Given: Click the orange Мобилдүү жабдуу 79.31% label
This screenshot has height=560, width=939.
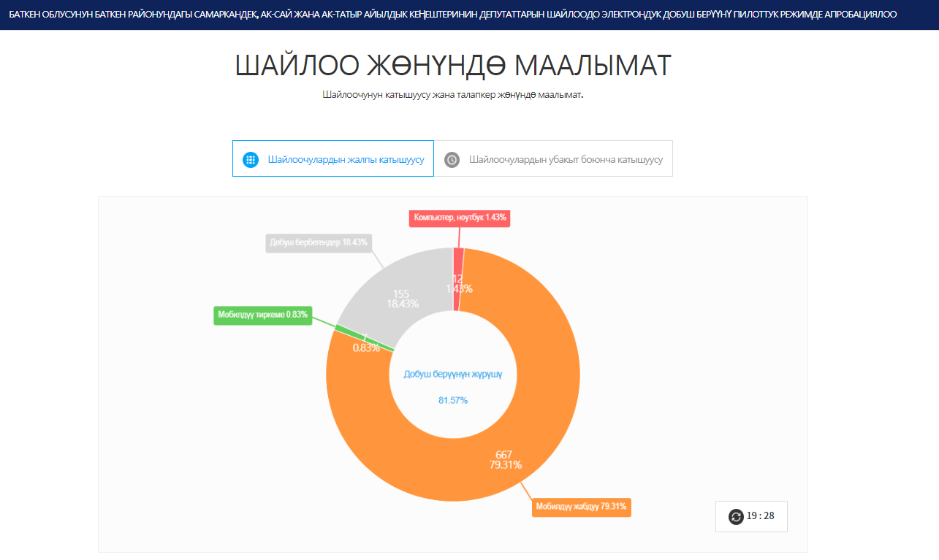Looking at the screenshot, I should click(x=581, y=507).
